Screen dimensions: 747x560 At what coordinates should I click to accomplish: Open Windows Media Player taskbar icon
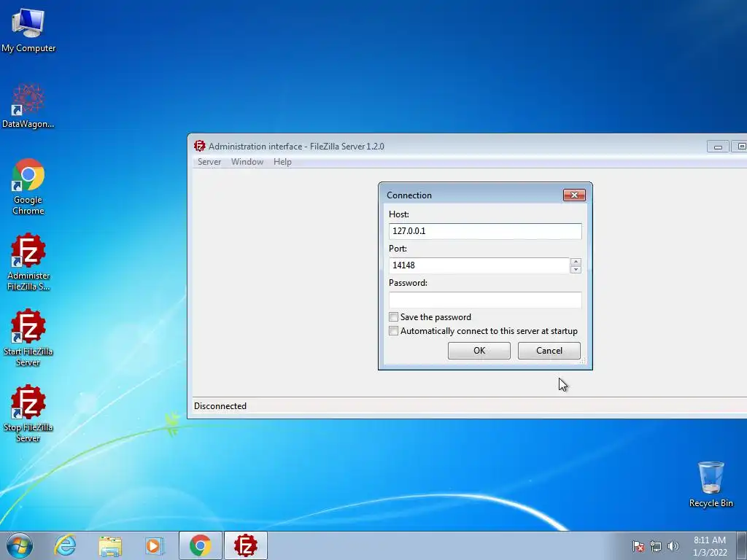(154, 545)
